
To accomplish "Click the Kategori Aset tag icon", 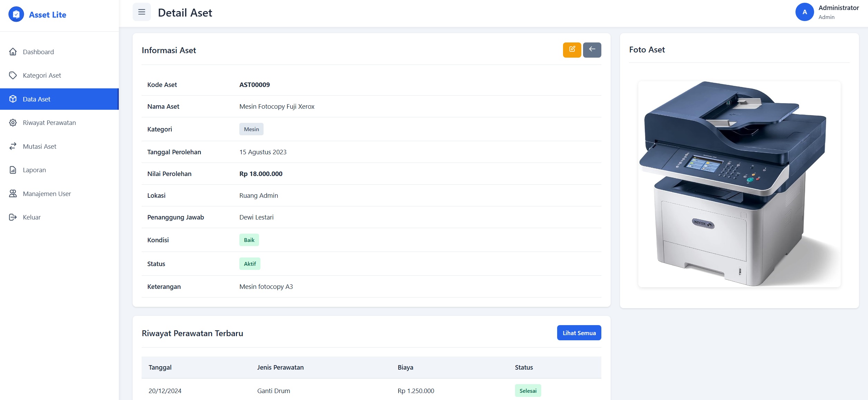I will 13,75.
